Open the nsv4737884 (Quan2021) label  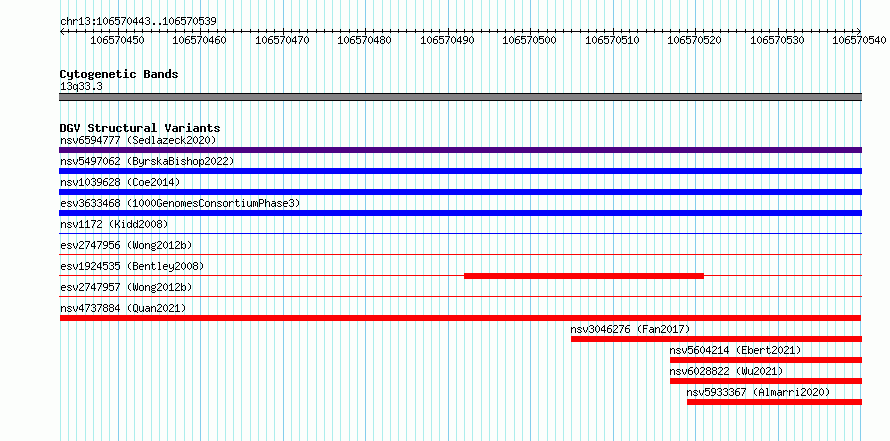tap(123, 308)
